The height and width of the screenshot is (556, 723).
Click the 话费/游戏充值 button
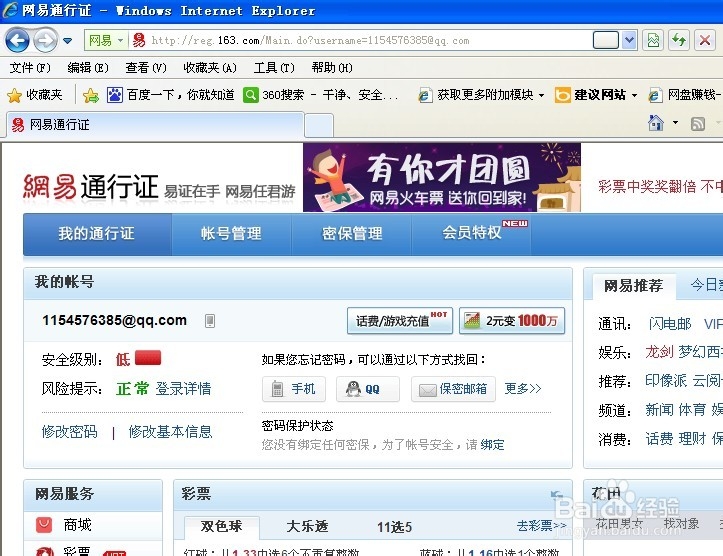400,320
